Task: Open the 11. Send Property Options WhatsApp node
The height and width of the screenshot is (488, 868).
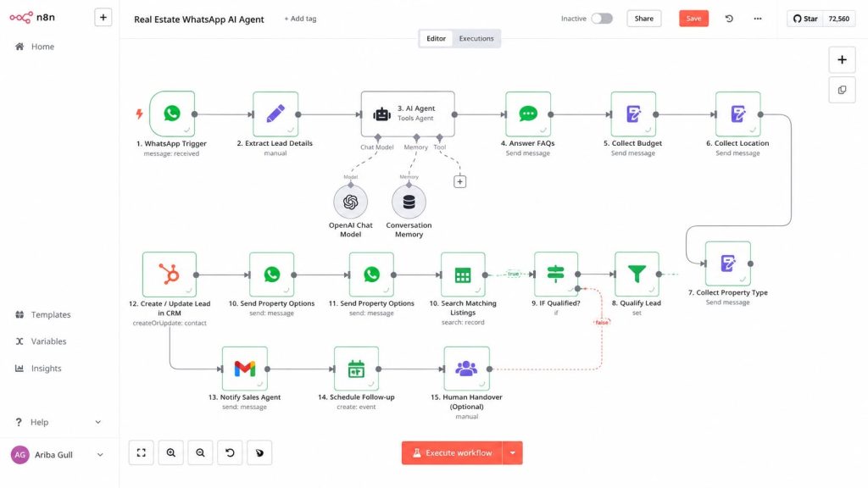Action: point(371,274)
